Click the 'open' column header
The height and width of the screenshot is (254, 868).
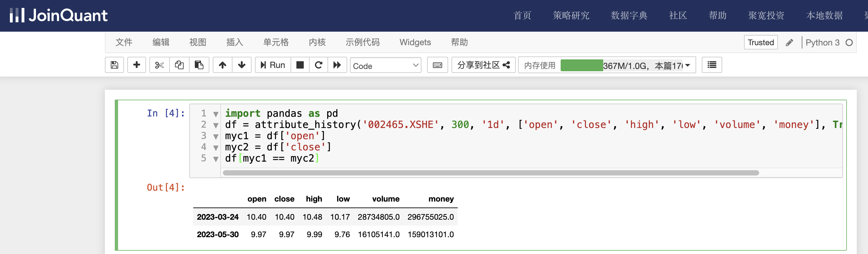coord(257,199)
